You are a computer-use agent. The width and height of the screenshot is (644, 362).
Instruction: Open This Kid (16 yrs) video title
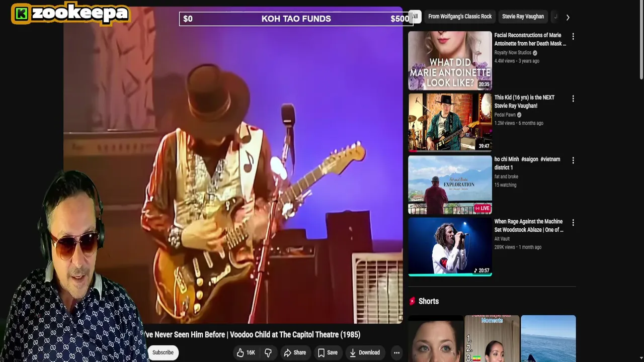[524, 102]
